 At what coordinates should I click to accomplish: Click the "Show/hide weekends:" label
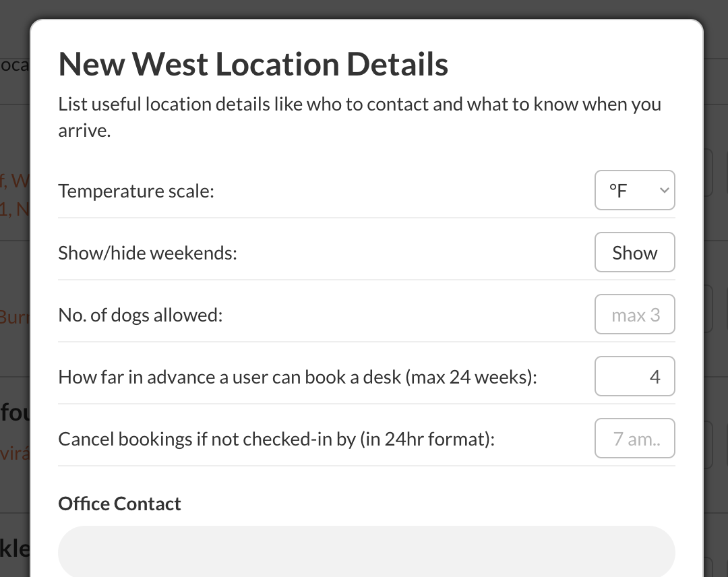coord(148,253)
